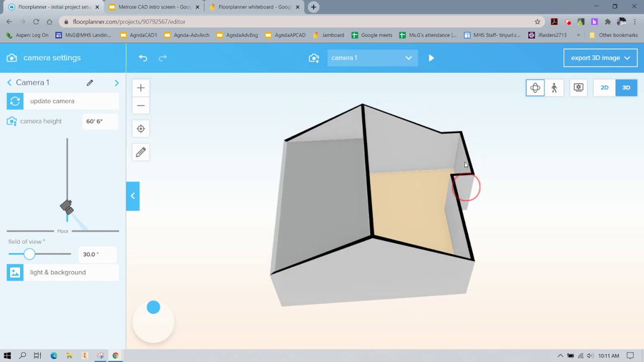
Task: Reload the page
Action: [x=36, y=22]
